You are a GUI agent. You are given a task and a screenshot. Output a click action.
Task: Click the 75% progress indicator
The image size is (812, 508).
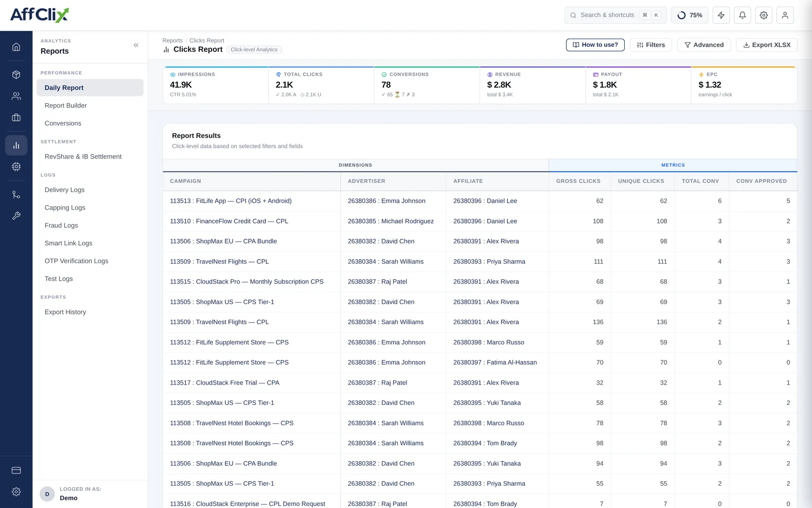coord(690,15)
